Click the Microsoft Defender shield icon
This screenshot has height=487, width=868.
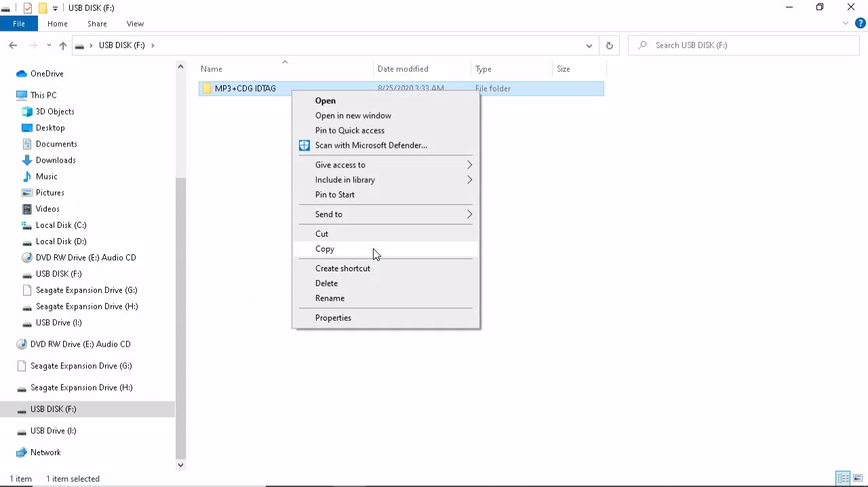[304, 145]
